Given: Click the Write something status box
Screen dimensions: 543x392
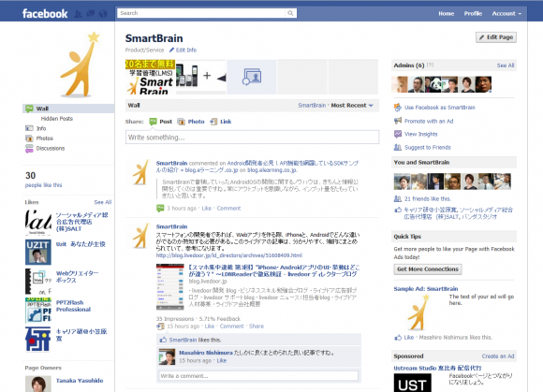Looking at the screenshot, I should pos(252,138).
